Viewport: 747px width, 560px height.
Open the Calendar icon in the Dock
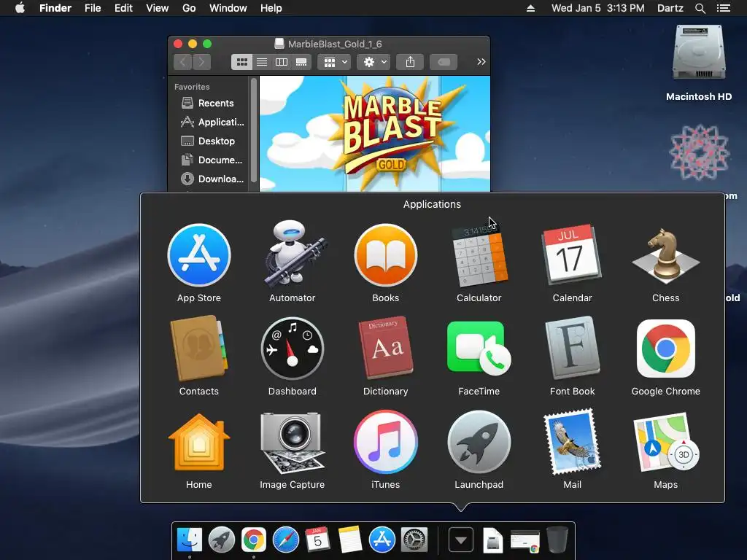[318, 540]
